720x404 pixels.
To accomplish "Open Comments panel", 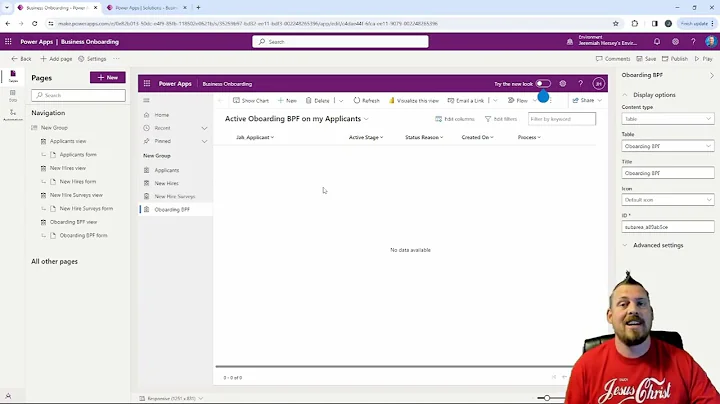I will 613,59.
